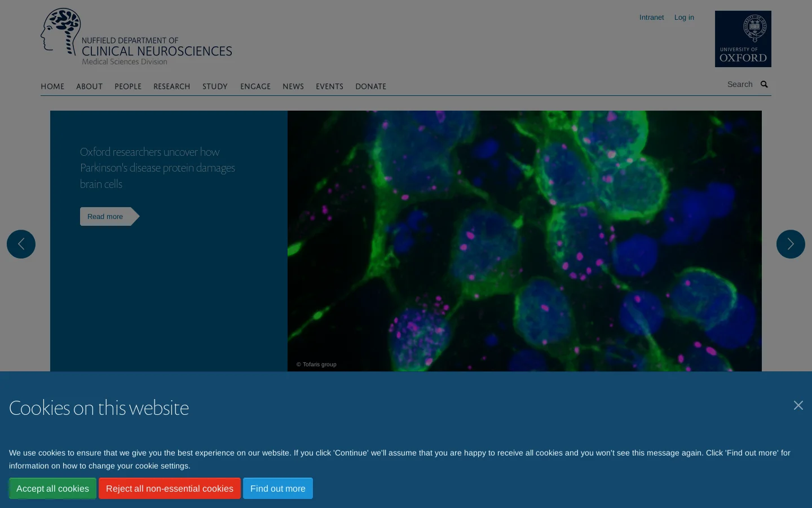This screenshot has width=812, height=508.
Task: Reject all non-essential cookies
Action: [x=170, y=488]
